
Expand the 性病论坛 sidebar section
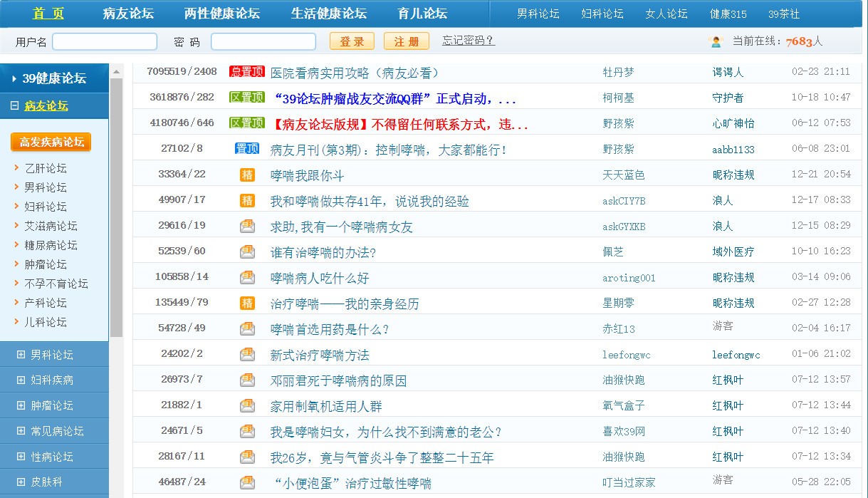[21, 457]
